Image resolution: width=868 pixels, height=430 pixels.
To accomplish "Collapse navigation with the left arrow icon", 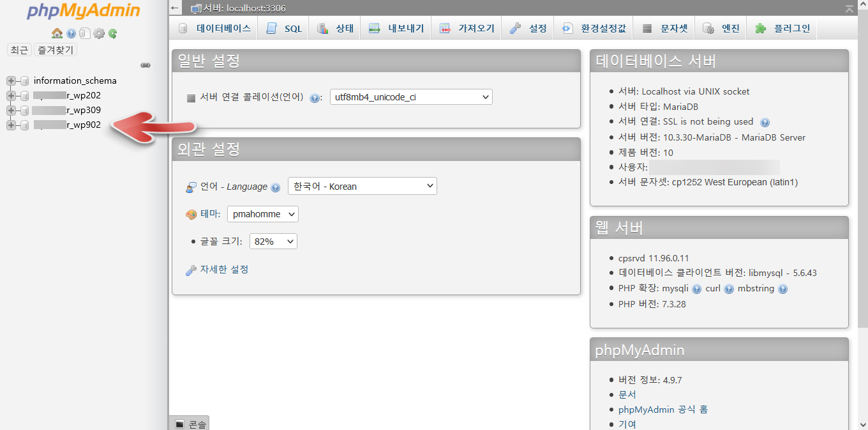I will coord(175,8).
